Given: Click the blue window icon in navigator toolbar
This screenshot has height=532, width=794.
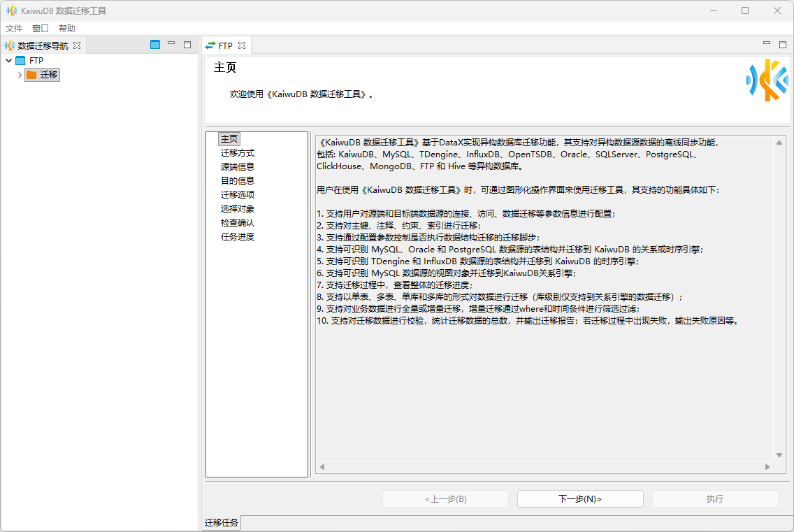Looking at the screenshot, I should pyautogui.click(x=155, y=45).
